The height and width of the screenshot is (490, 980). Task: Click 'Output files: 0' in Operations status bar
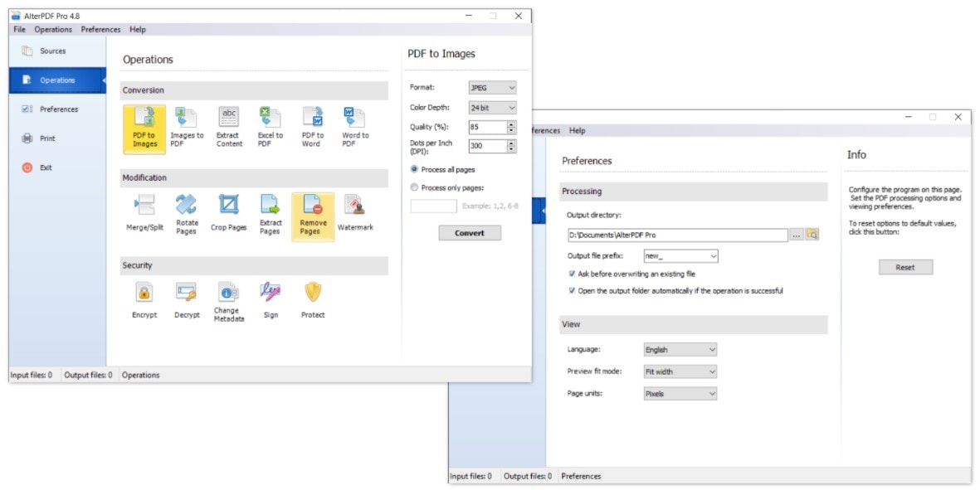coord(88,375)
